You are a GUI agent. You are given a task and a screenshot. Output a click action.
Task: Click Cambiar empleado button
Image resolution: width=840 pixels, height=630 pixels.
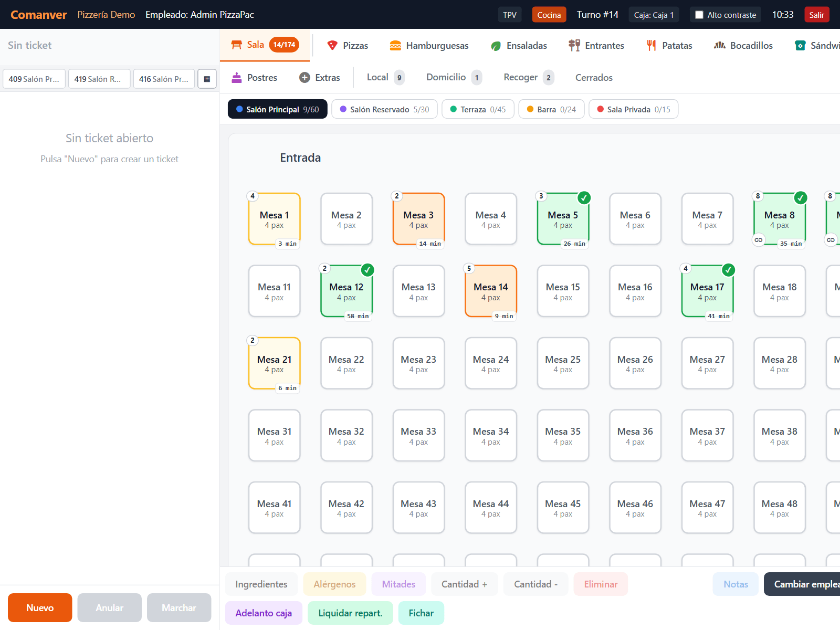[802, 584]
